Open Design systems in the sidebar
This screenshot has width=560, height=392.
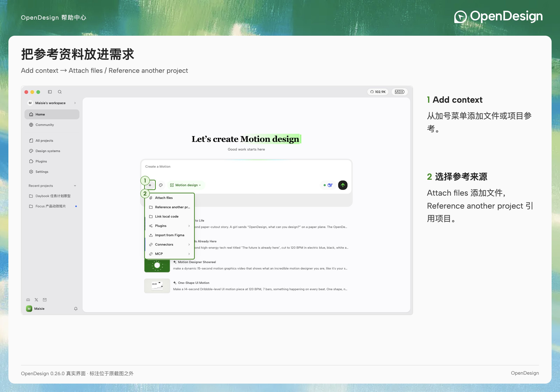click(x=52, y=151)
